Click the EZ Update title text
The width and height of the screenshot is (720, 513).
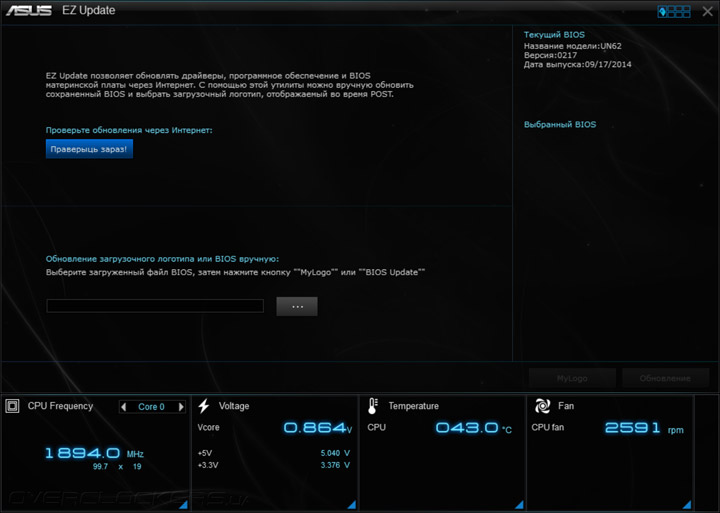[89, 11]
